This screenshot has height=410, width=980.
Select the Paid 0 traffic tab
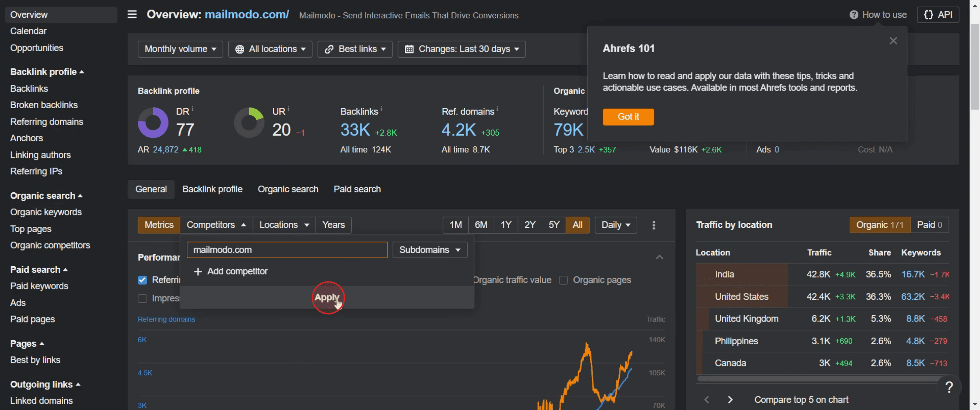click(929, 225)
